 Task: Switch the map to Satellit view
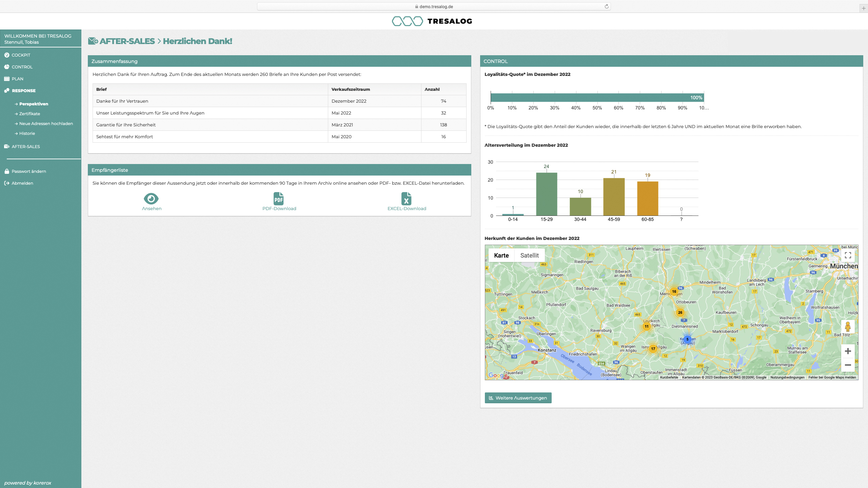(529, 256)
